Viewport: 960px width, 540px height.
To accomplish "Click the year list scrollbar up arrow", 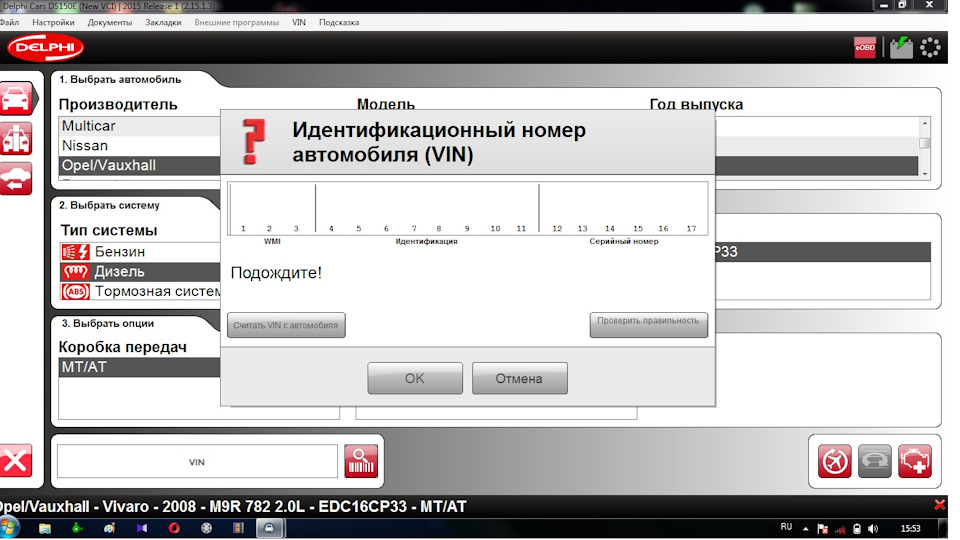I will click(924, 123).
